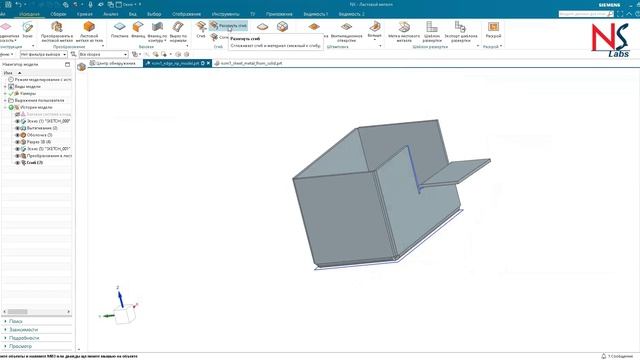Viewport: 640px width, 360px height.
Task: Click the Undo arrow in title bar
Action: [x=18, y=4]
